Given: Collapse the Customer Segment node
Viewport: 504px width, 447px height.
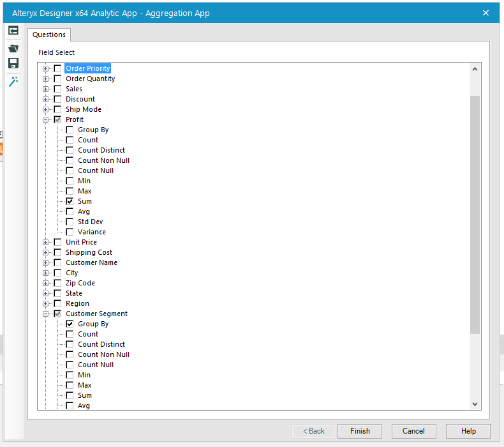Looking at the screenshot, I should point(46,314).
